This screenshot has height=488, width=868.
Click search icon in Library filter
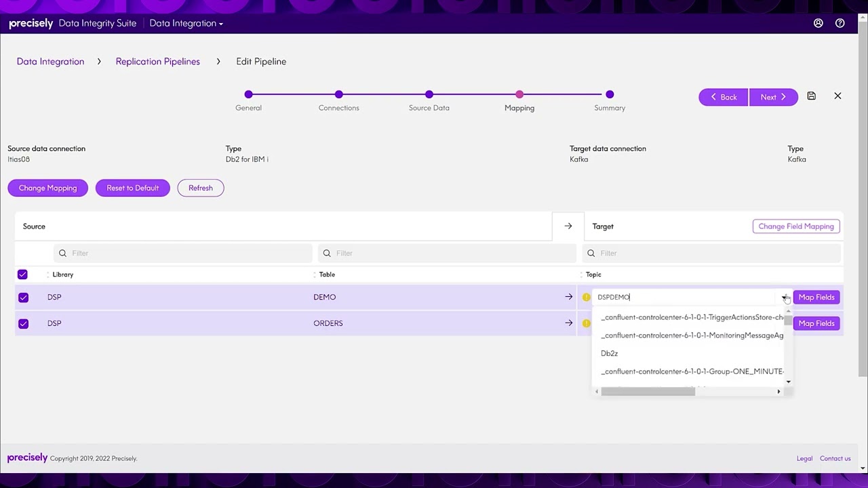[x=62, y=253]
